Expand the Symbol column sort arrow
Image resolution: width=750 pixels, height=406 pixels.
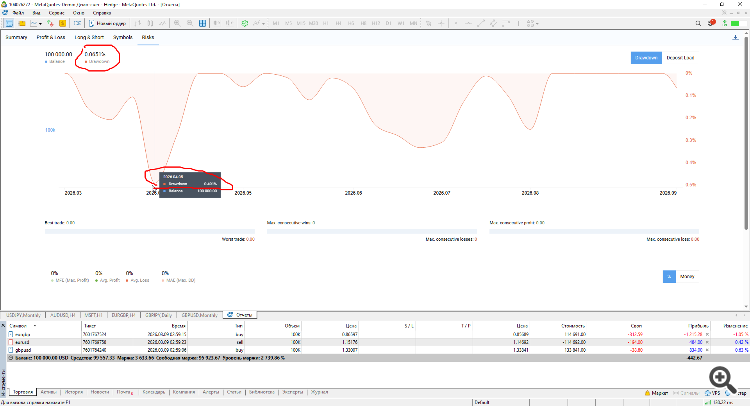click(x=34, y=326)
